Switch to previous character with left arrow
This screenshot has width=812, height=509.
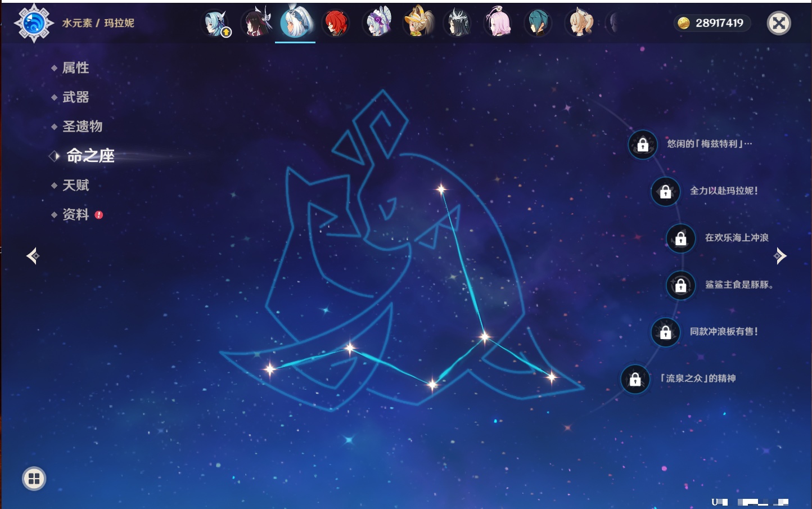(33, 256)
